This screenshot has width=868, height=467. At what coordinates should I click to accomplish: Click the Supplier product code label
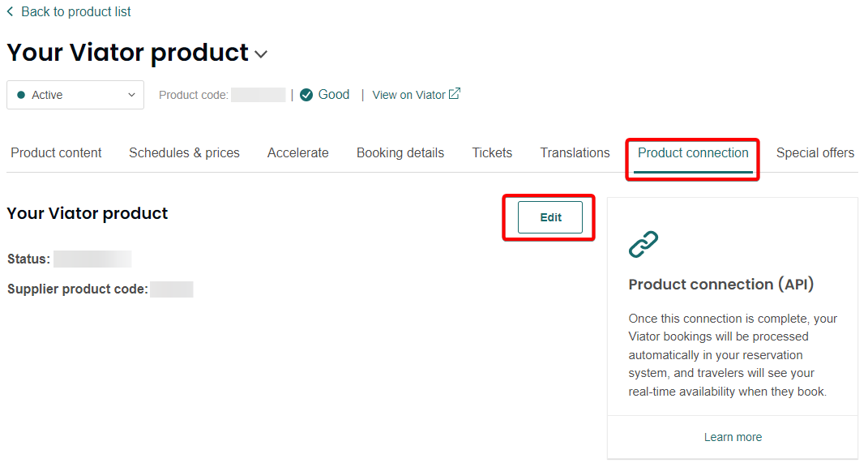[78, 289]
